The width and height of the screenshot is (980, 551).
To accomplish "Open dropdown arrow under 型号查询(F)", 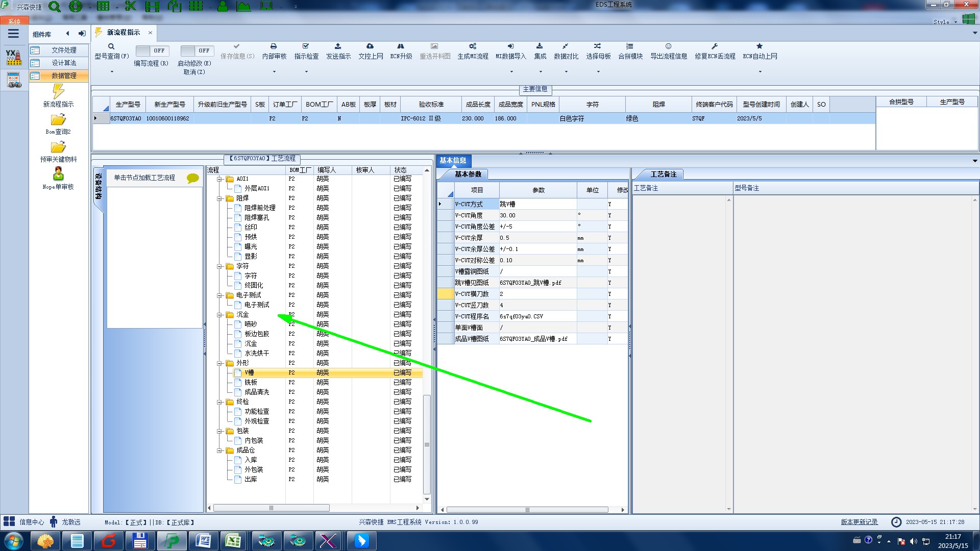I will click(112, 71).
